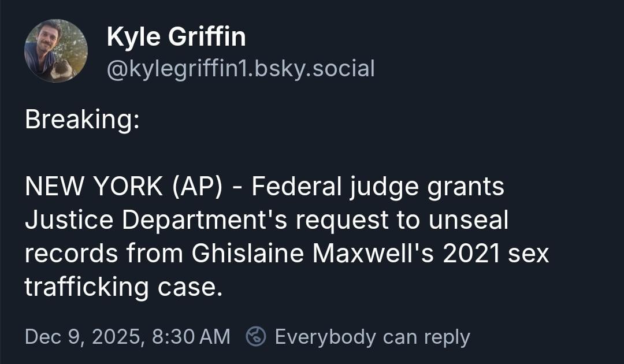Click the reply-permission icon beside the timestamp
Image resolution: width=624 pixels, height=364 pixels.
[x=256, y=336]
